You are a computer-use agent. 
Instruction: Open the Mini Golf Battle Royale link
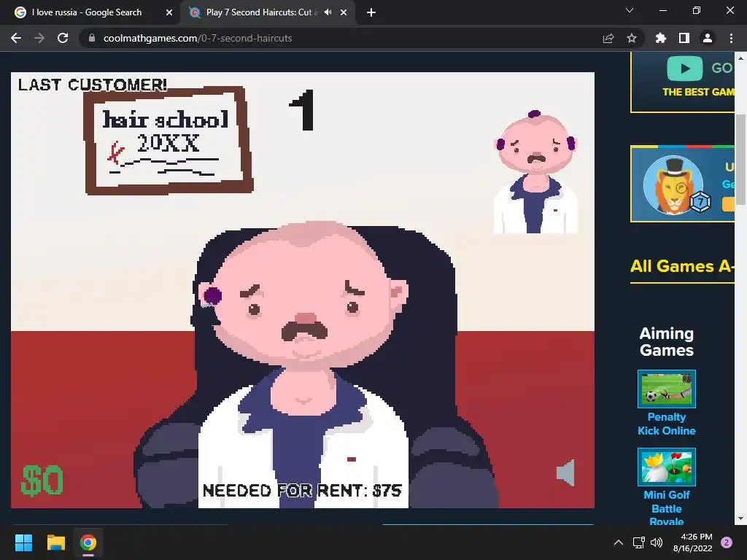[667, 508]
